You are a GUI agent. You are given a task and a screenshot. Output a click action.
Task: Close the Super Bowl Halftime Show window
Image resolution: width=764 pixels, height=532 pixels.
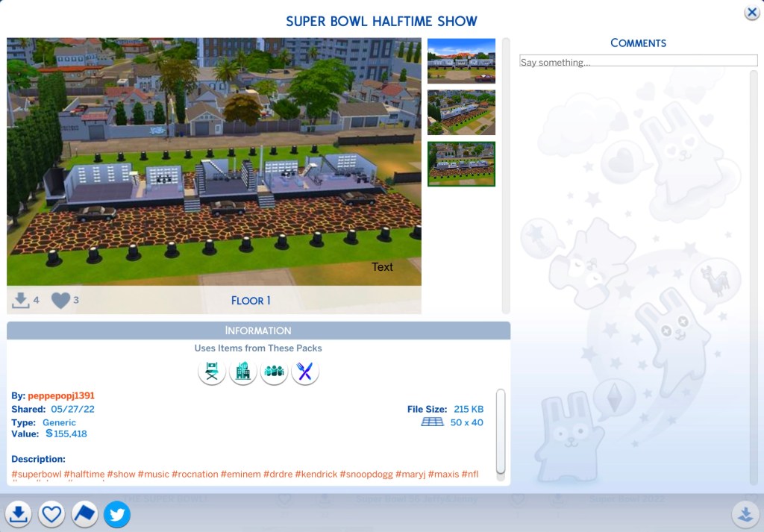click(x=751, y=13)
